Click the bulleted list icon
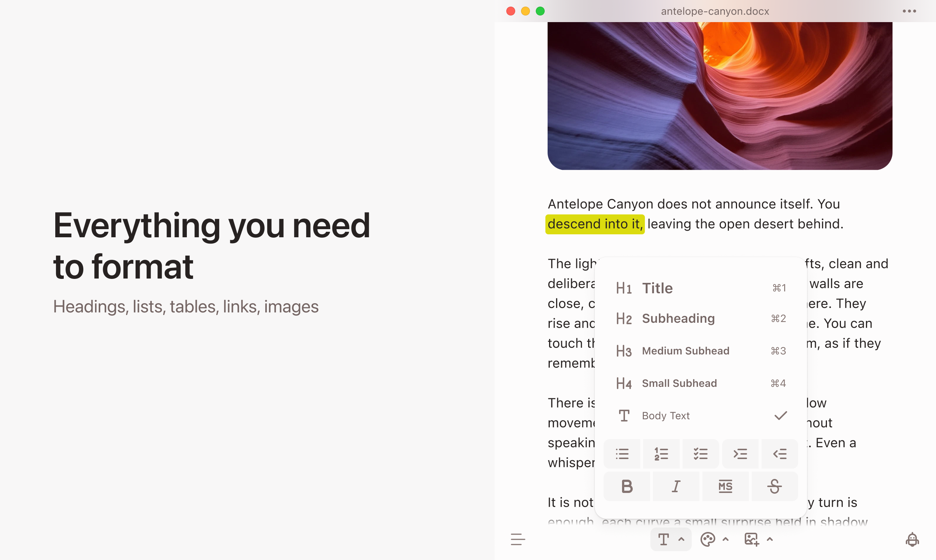 tap(622, 454)
